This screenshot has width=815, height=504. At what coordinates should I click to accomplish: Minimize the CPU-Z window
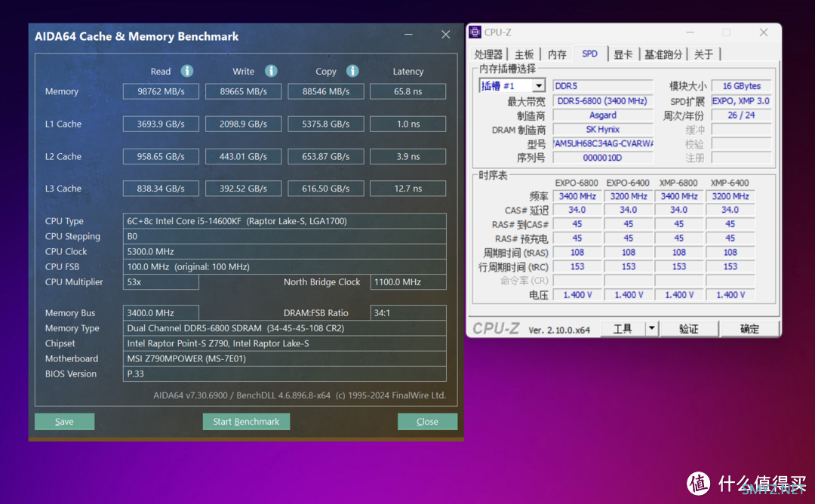coord(690,32)
